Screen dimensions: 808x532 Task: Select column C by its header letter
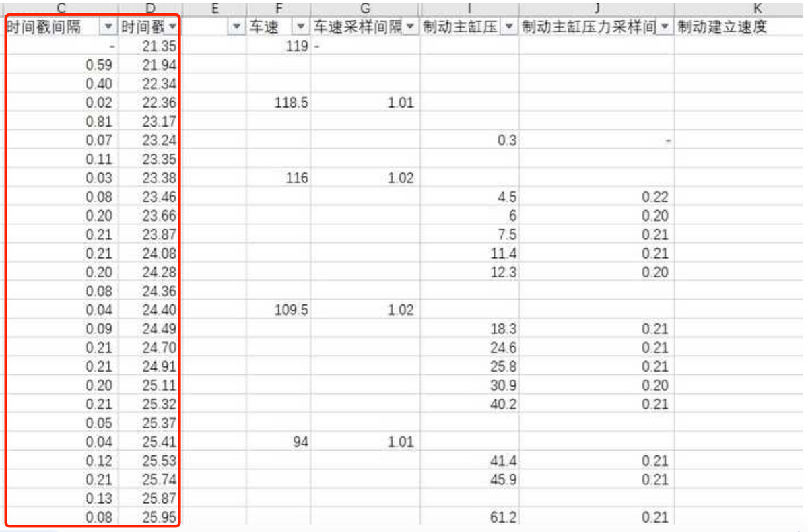(61, 8)
